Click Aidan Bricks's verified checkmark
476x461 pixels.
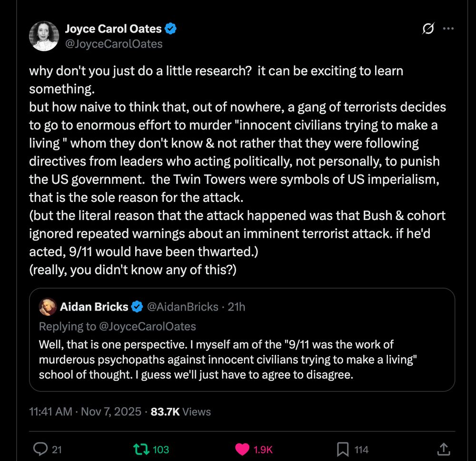pyautogui.click(x=137, y=307)
